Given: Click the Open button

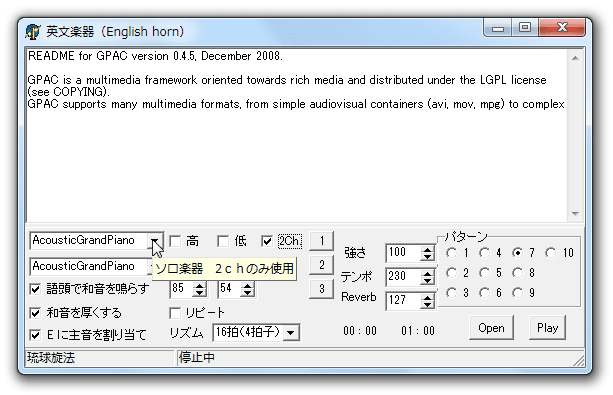Looking at the screenshot, I should pos(491,328).
